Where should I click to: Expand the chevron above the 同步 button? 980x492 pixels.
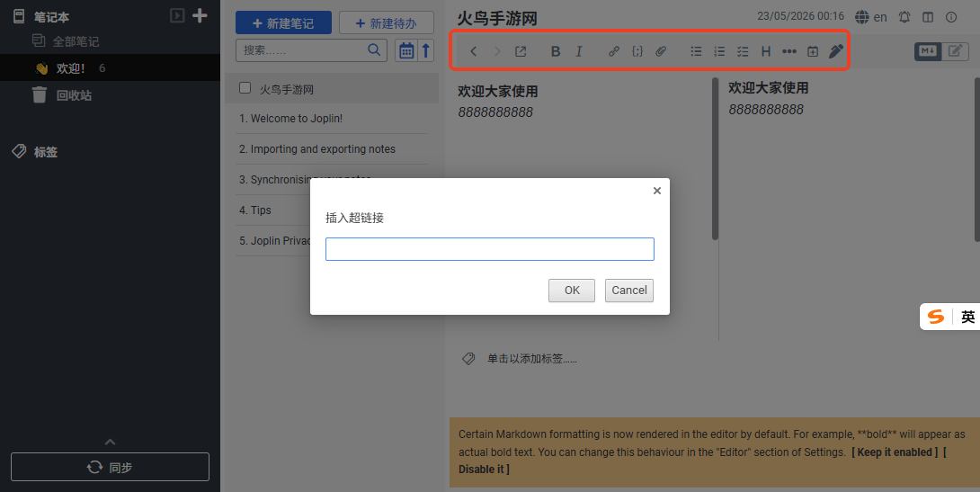110,442
